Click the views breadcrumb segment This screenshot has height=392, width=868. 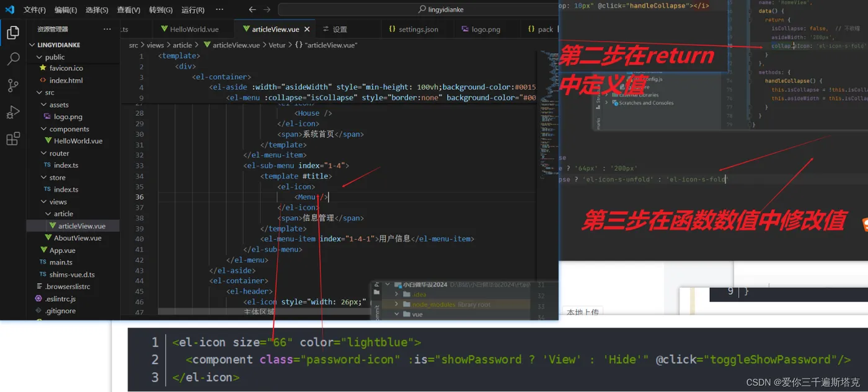[155, 45]
